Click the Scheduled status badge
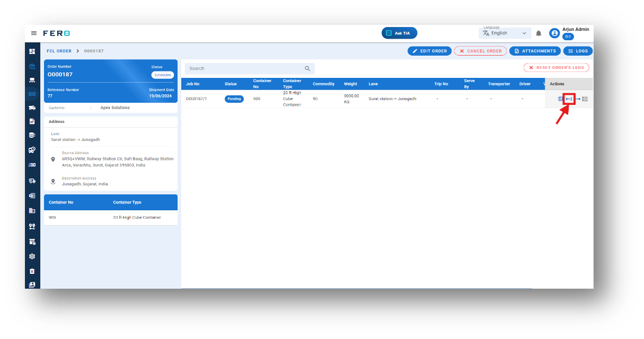 point(163,75)
